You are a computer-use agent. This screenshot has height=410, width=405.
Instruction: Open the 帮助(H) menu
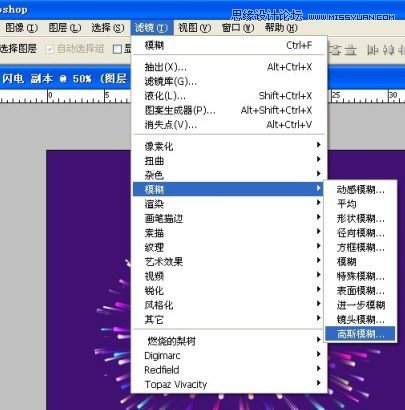pos(281,28)
